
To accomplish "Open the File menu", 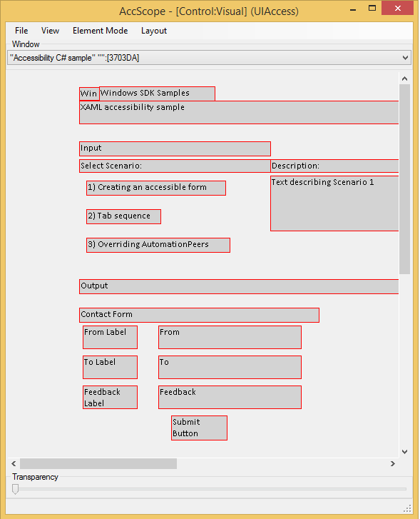I will tap(21, 31).
